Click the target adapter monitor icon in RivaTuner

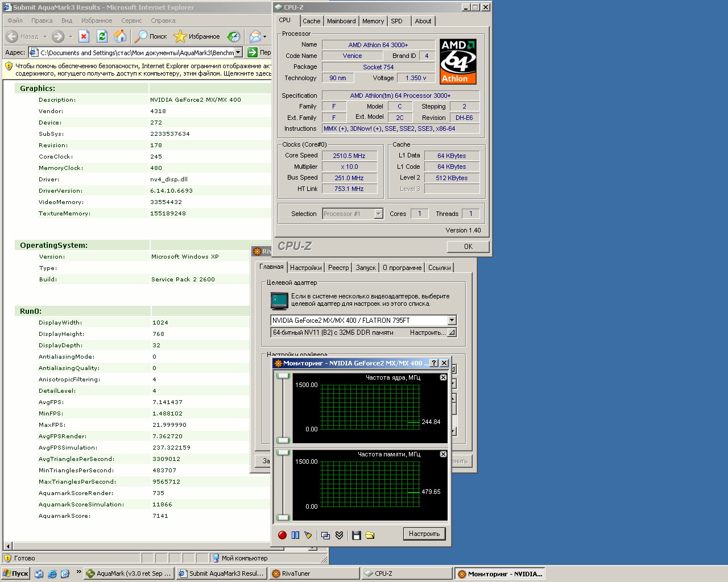pos(279,300)
